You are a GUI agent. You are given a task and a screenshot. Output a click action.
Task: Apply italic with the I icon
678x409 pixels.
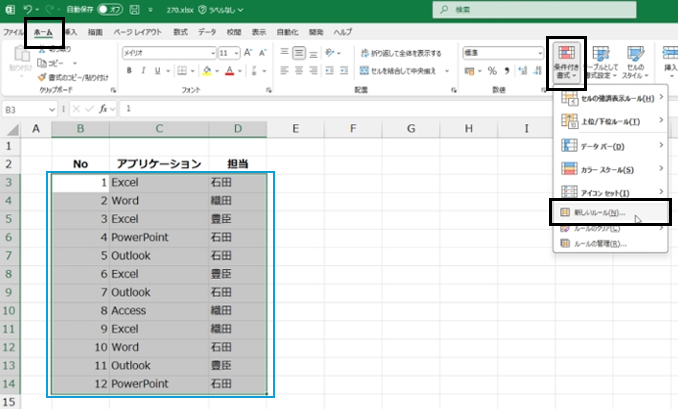tap(144, 71)
